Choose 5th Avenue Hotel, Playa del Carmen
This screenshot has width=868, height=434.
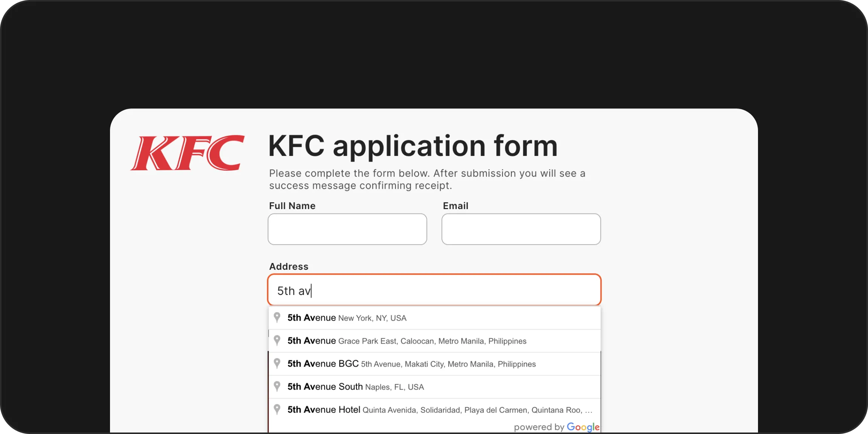[439, 410]
